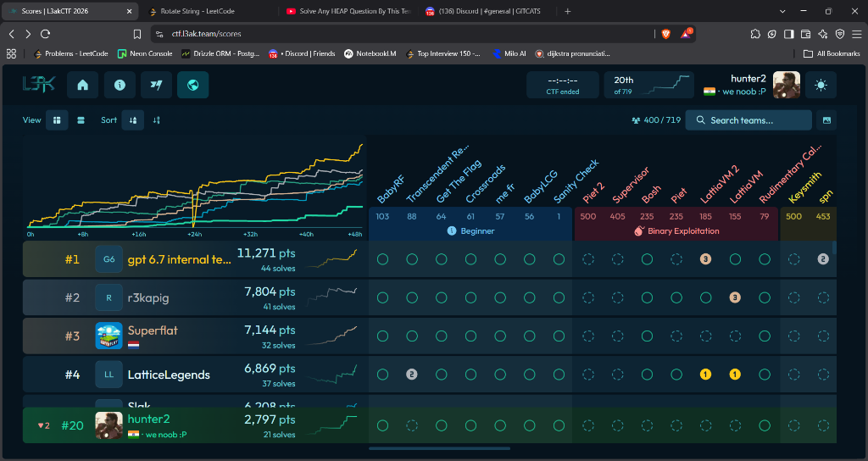The image size is (868, 461).
Task: Open the Brave VPN shield icon
Action: (x=840, y=34)
